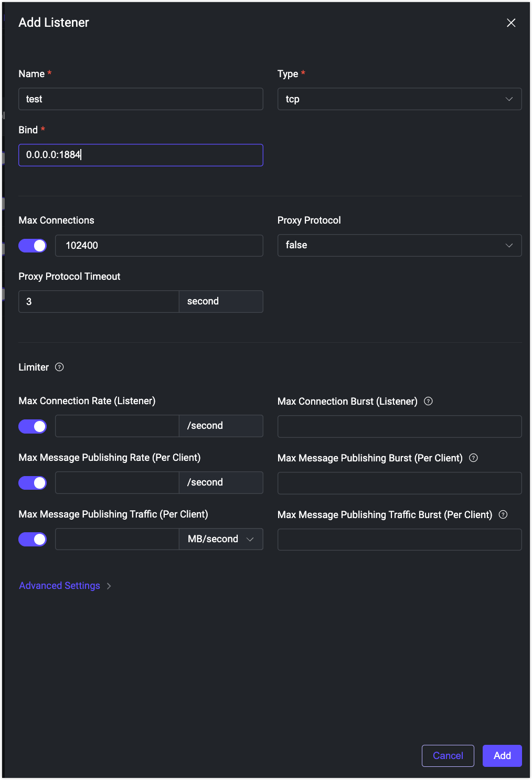Click the Name input field
Viewport: 532px width, 780px height.
[141, 99]
